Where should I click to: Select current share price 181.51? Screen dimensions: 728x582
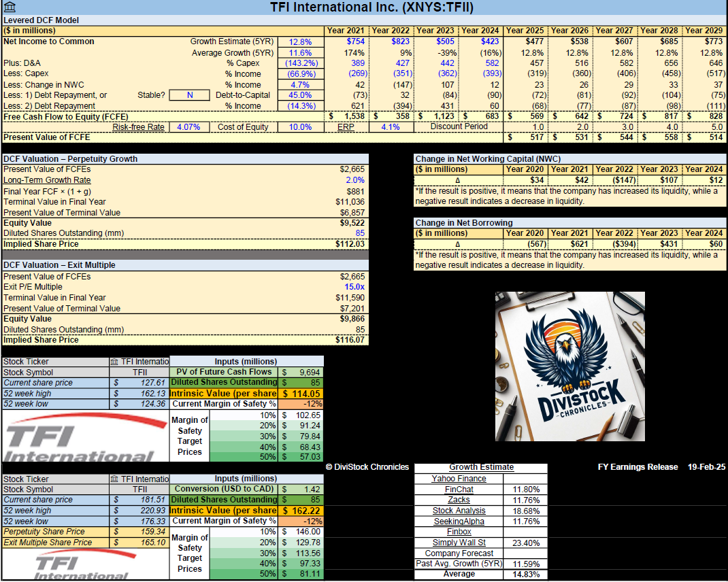pos(139,500)
